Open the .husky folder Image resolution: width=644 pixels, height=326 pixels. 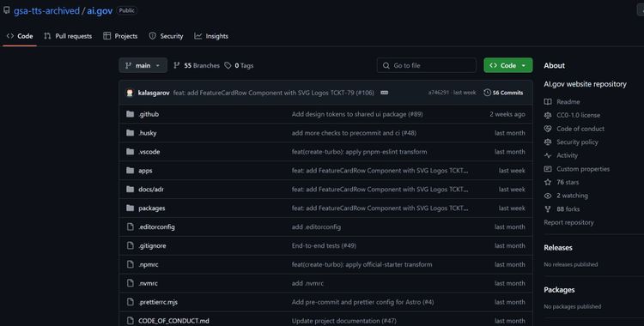[x=148, y=133]
